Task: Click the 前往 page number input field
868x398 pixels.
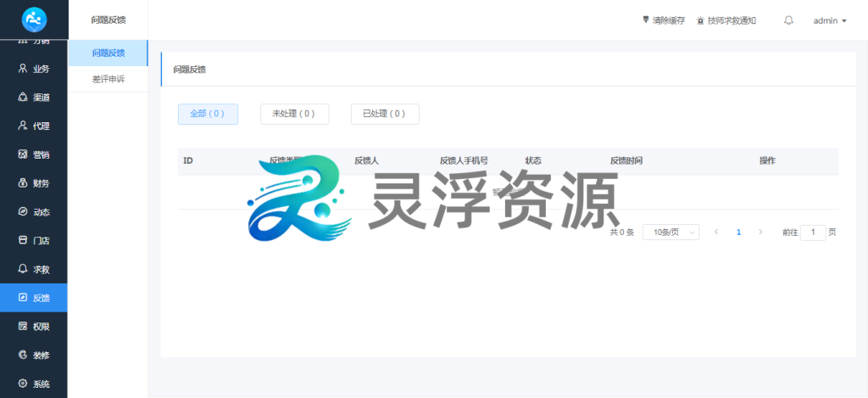Action: 813,233
